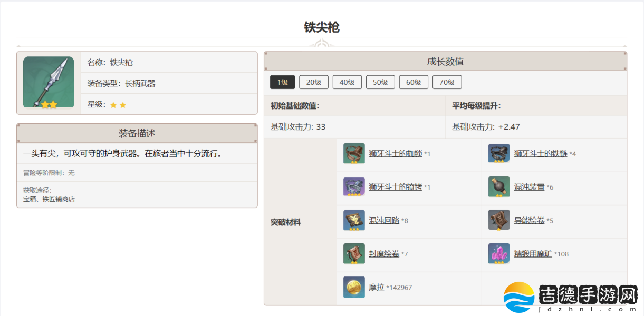Show stats for the 50级 tab

380,82
